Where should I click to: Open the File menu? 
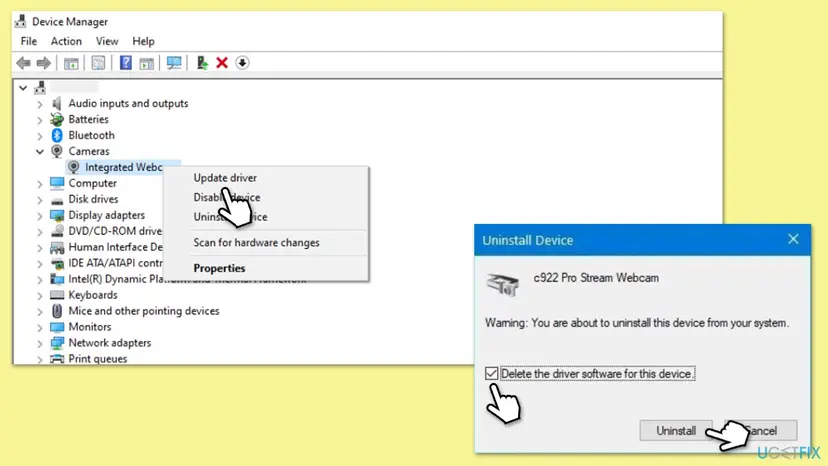pos(29,41)
